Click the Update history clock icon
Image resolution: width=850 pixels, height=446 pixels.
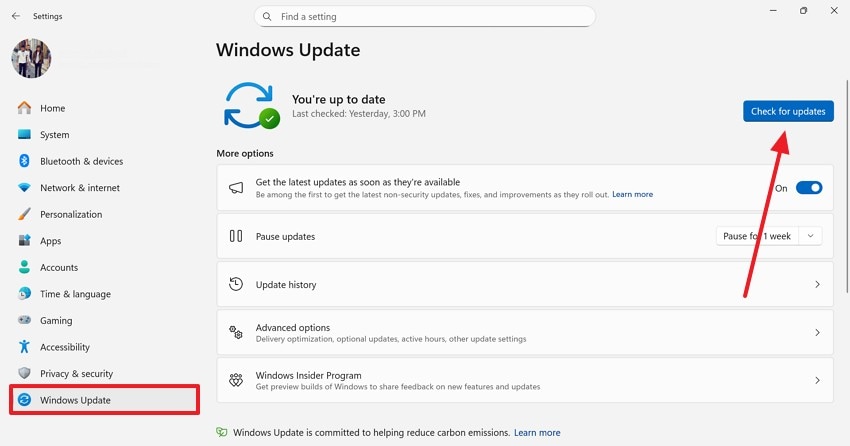236,285
